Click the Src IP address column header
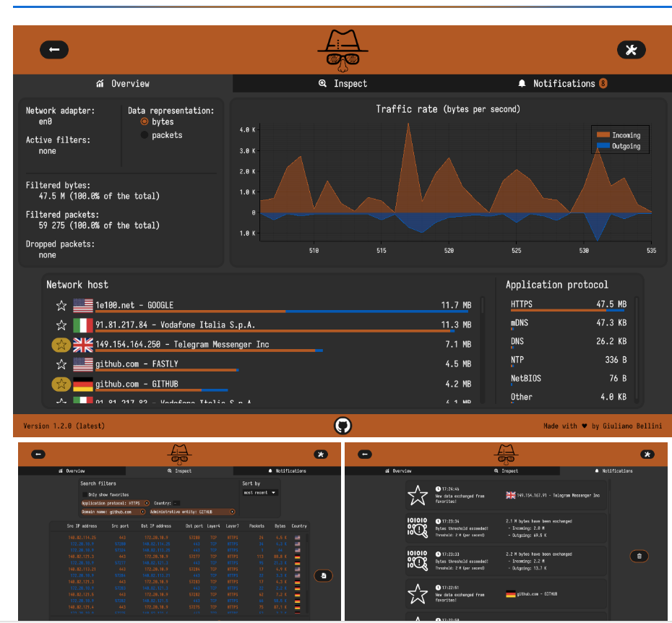The width and height of the screenshot is (672, 623). click(82, 525)
